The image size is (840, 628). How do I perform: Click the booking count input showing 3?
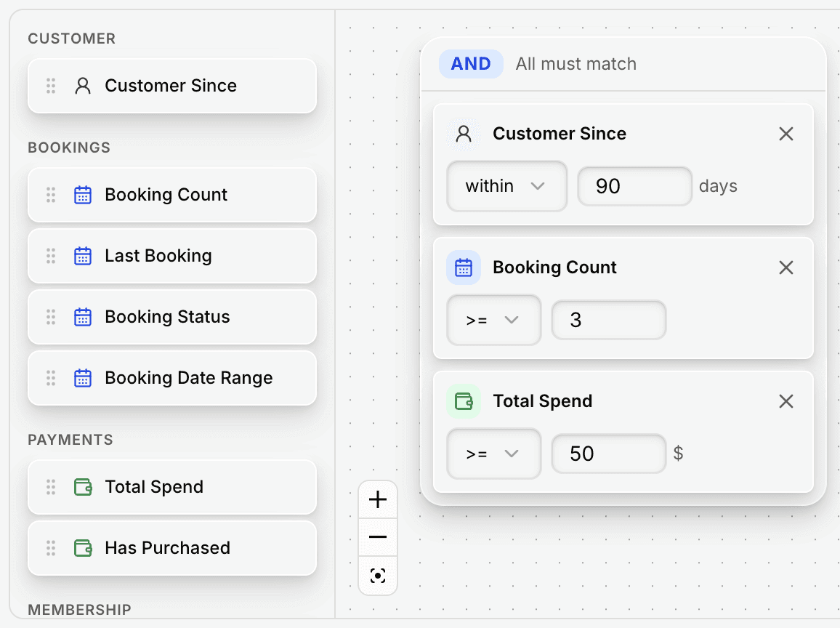[609, 320]
